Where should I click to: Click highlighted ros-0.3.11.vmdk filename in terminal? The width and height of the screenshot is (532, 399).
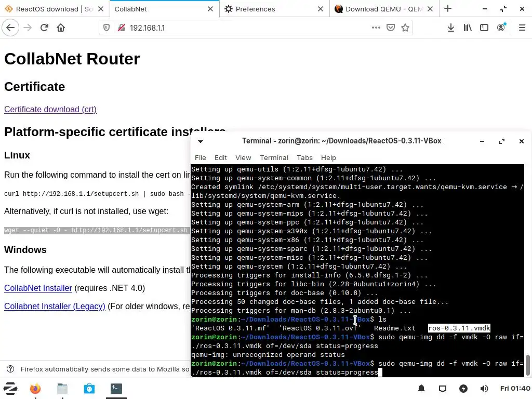pos(459,328)
